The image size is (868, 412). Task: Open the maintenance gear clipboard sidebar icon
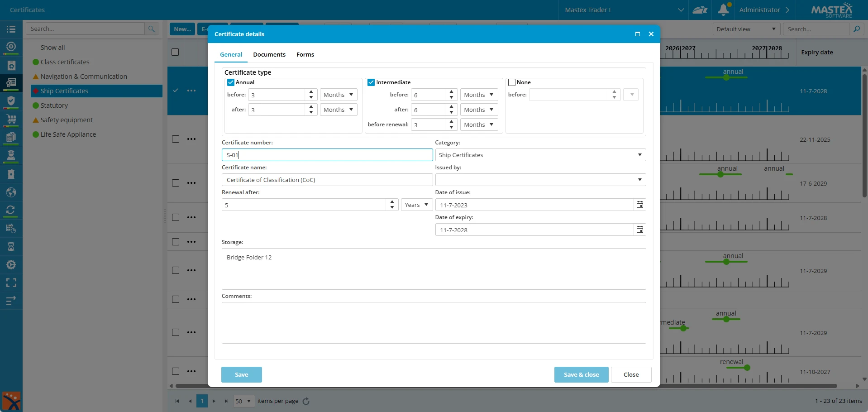click(11, 65)
